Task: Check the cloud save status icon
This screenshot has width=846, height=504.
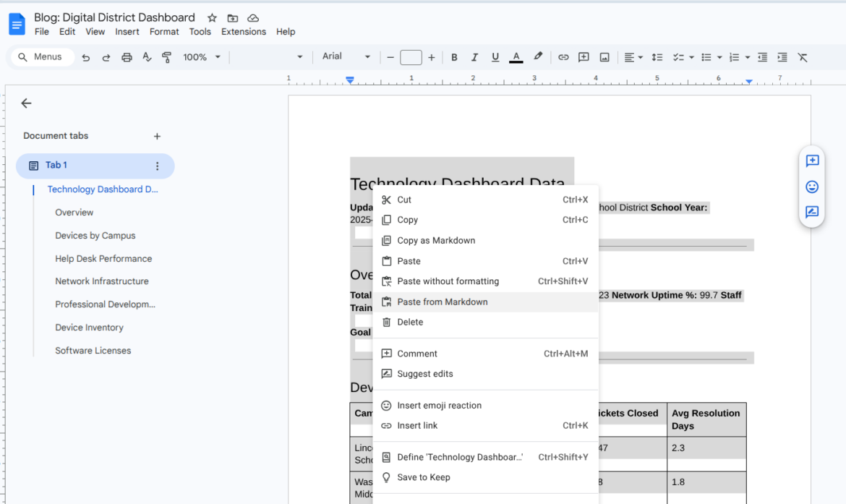Action: click(253, 18)
